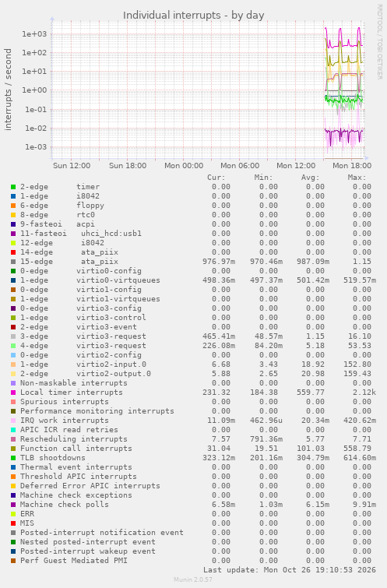Click the swatch beside Rescheduling interrupts
Image resolution: width=387 pixels, height=588 pixels.
click(x=13, y=439)
